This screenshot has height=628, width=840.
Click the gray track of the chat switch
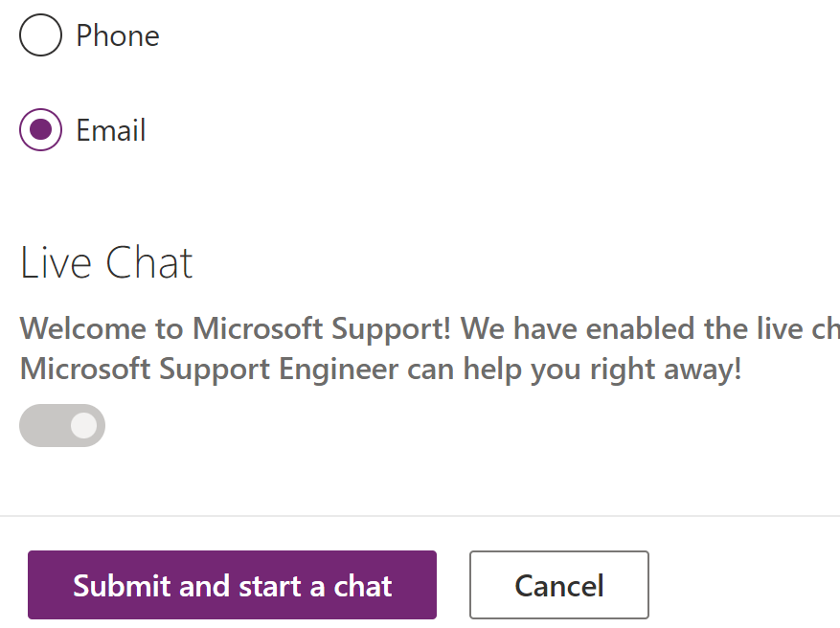[44, 426]
